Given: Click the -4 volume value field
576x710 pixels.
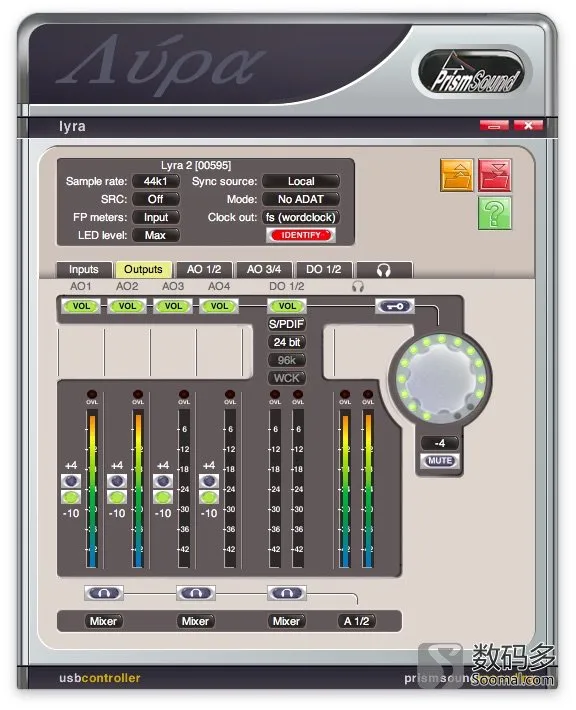Looking at the screenshot, I should click(x=440, y=443).
